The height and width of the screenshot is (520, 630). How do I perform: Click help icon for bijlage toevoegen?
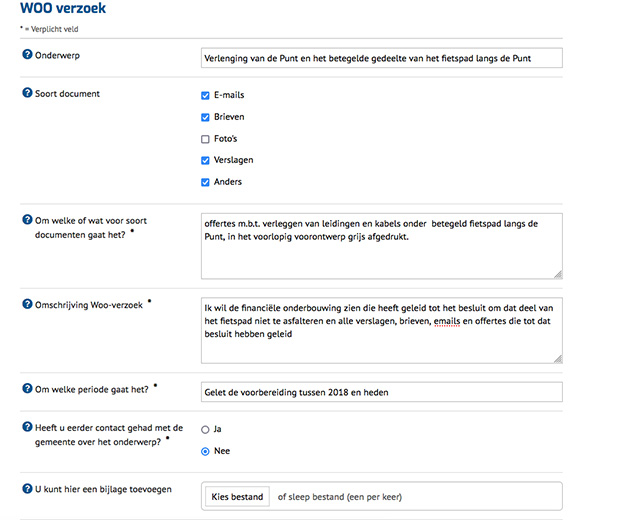pos(27,488)
